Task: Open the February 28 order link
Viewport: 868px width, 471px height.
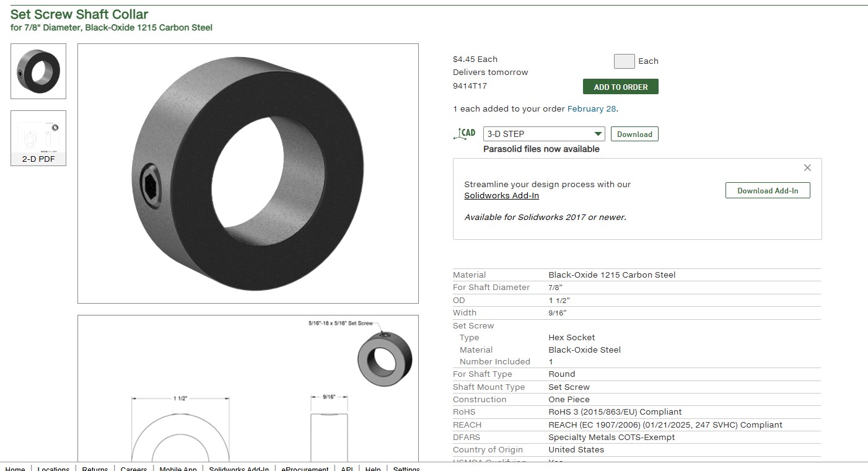Action: tap(591, 109)
